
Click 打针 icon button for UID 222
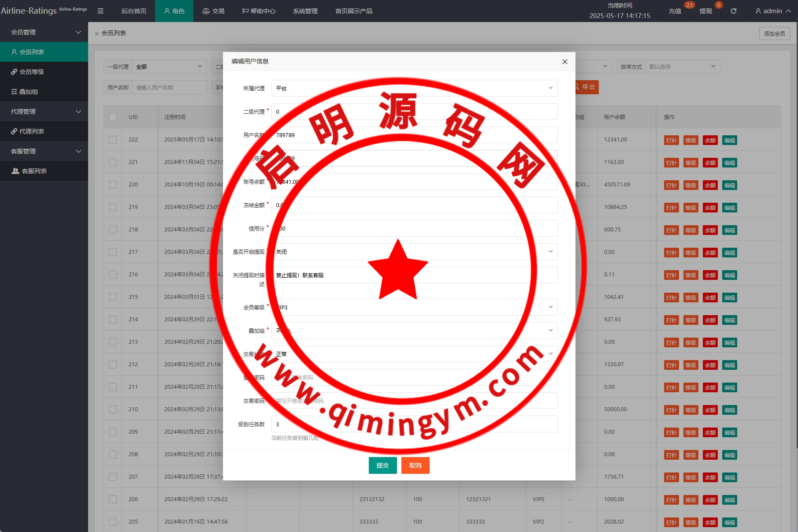pos(671,140)
